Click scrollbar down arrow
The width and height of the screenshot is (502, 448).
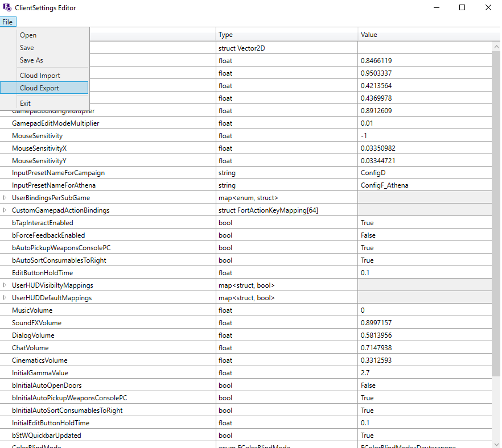tap(496, 444)
